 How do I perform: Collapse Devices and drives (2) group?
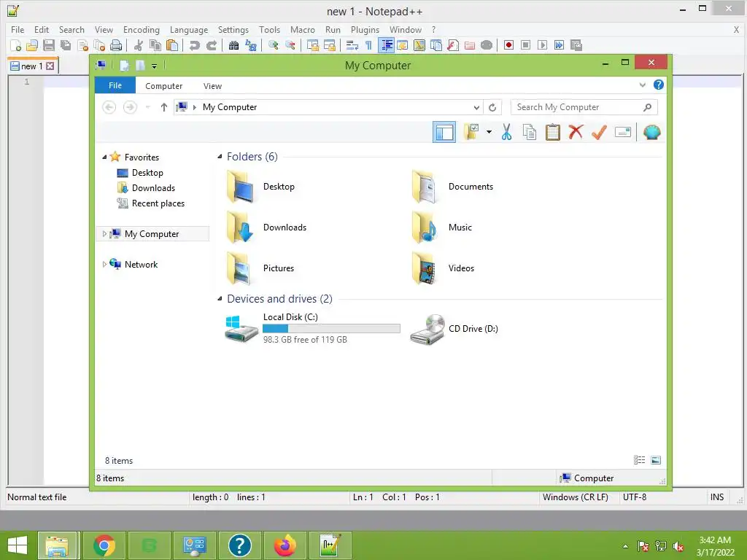[220, 299]
